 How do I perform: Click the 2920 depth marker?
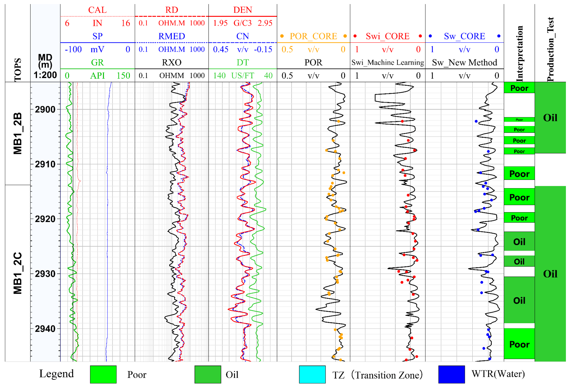pyautogui.click(x=45, y=219)
